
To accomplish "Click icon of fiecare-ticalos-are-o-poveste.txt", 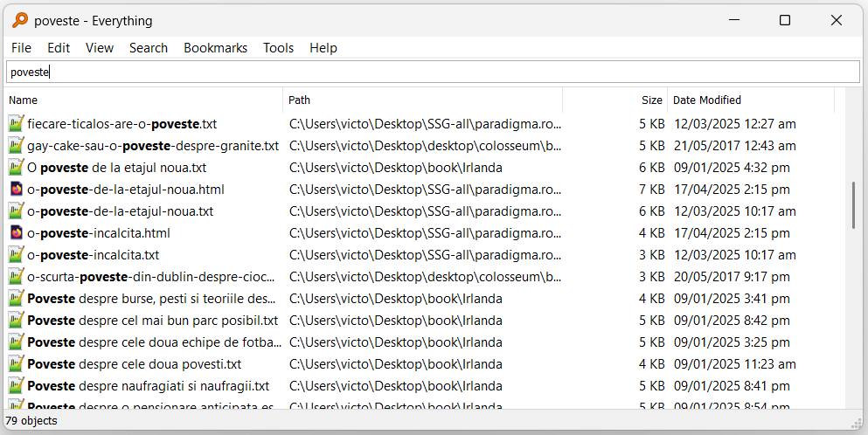I will [x=17, y=123].
